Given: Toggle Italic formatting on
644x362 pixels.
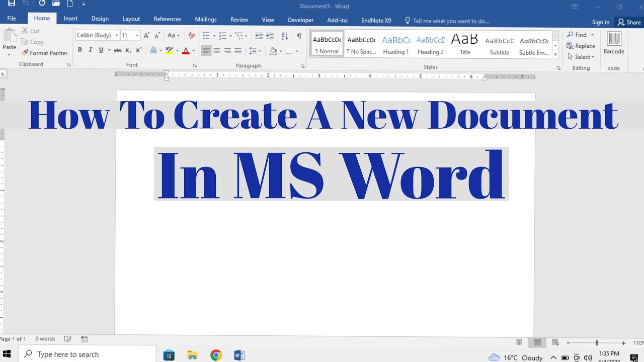Looking at the screenshot, I should click(x=91, y=50).
